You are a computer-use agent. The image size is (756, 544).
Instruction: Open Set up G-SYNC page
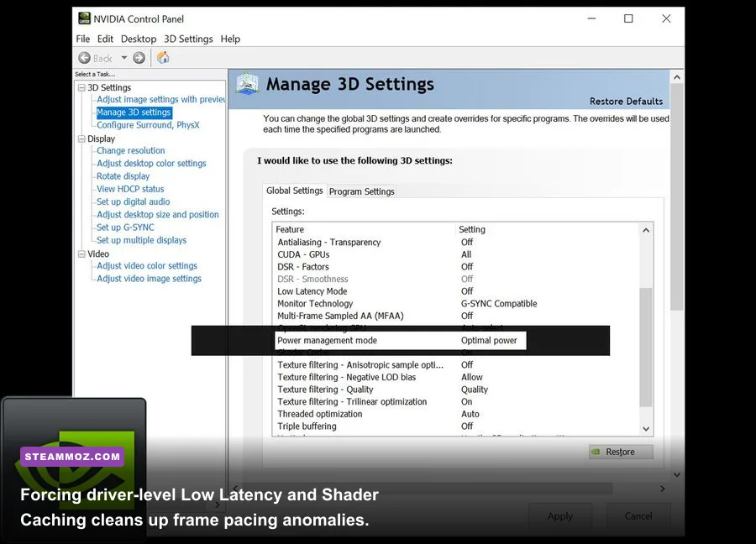pyautogui.click(x=125, y=227)
